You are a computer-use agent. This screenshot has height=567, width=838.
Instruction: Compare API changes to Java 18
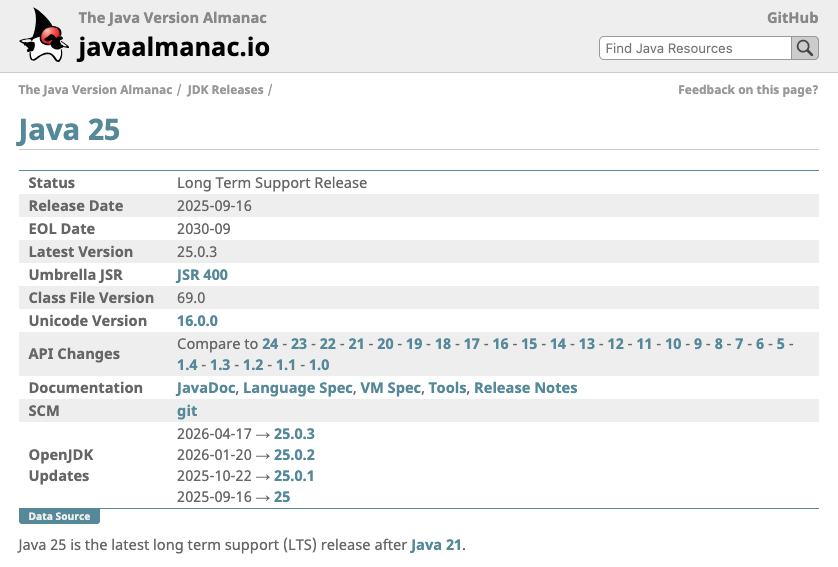pyautogui.click(x=443, y=344)
